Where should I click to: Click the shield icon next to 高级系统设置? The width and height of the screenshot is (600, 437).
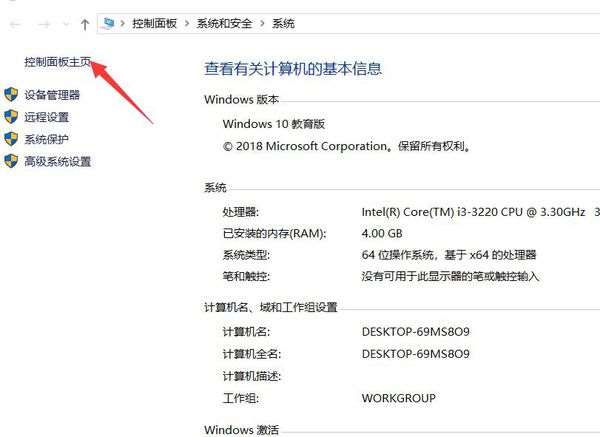11,161
